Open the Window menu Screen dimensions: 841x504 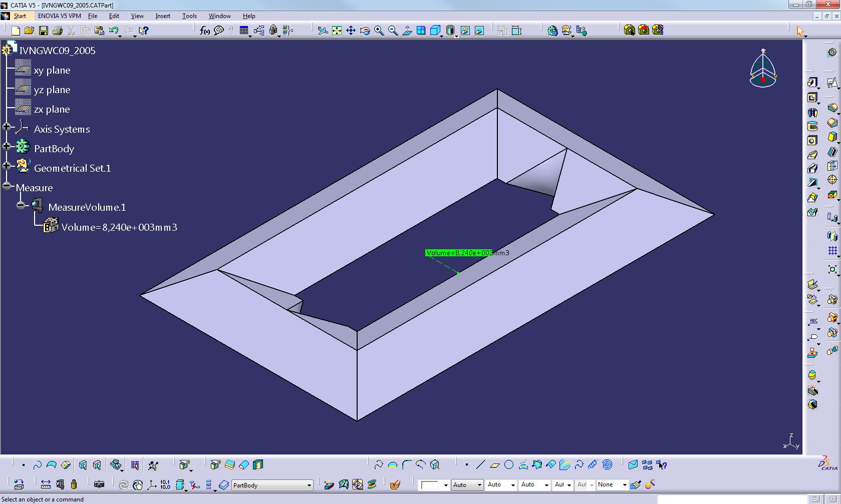pyautogui.click(x=219, y=16)
